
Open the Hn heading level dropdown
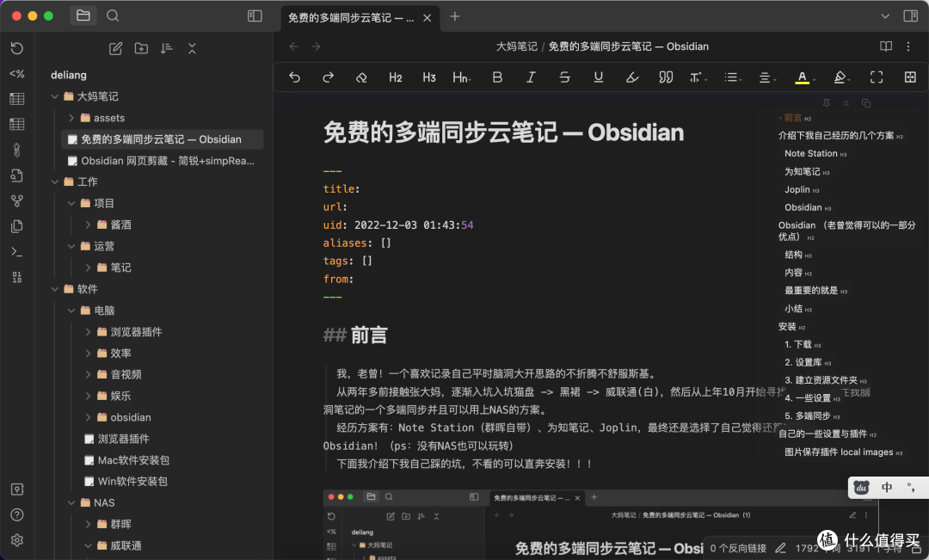462,77
